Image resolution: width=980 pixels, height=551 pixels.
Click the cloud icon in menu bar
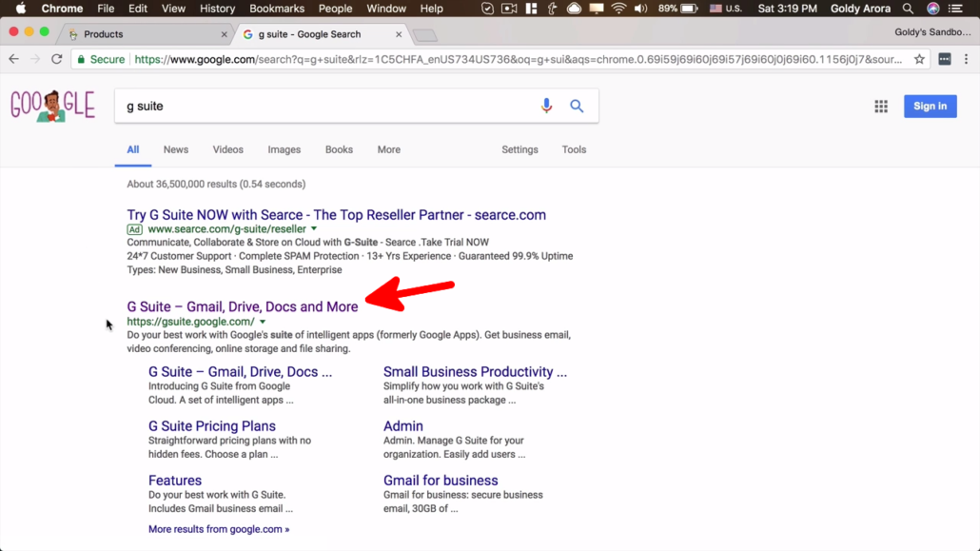click(x=574, y=9)
